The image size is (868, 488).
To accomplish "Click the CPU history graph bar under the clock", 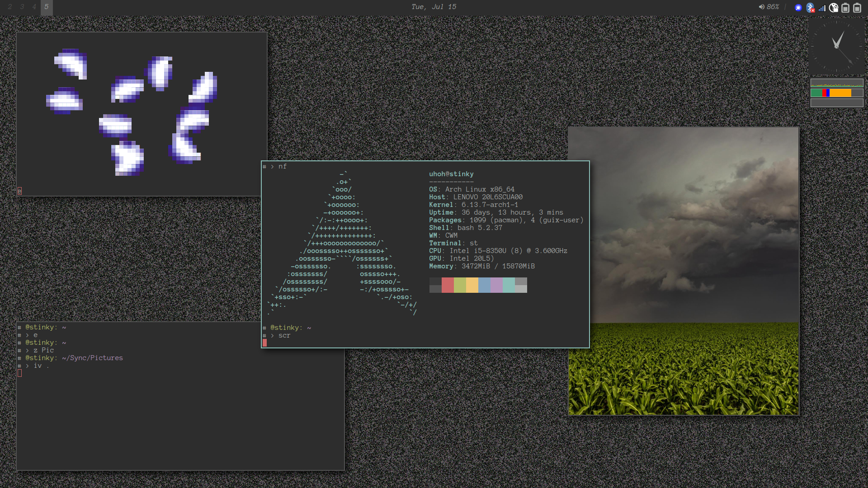I will pyautogui.click(x=837, y=83).
